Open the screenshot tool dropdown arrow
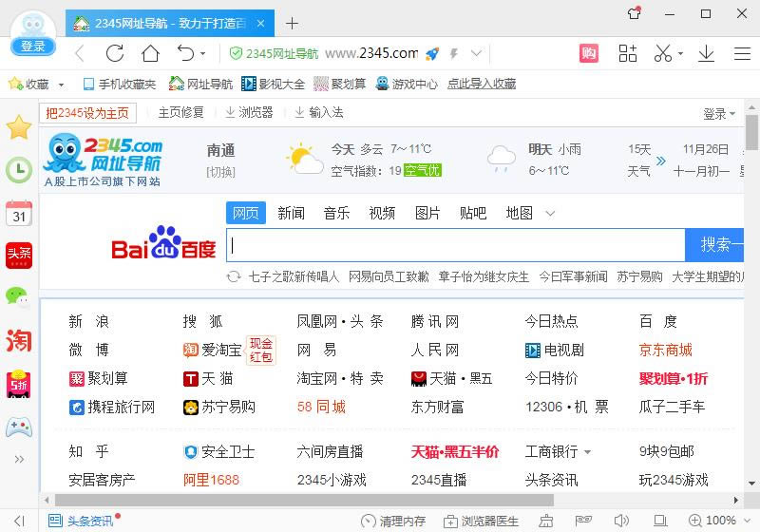The image size is (760, 532). pyautogui.click(x=680, y=54)
